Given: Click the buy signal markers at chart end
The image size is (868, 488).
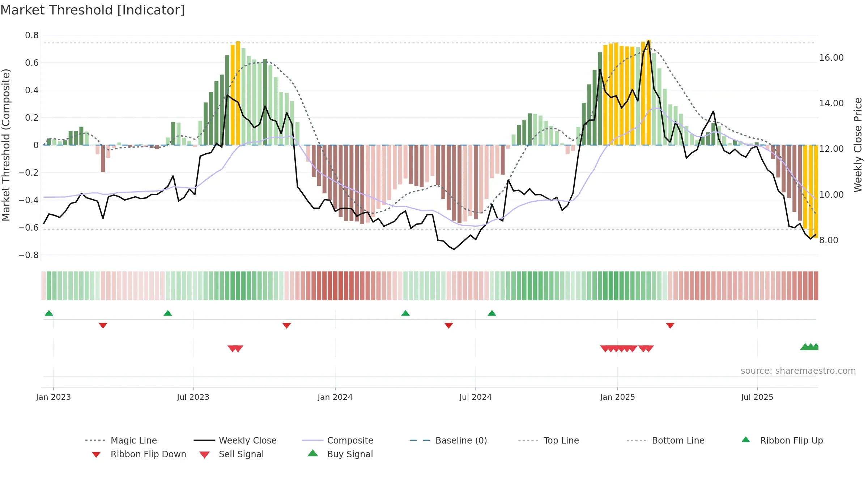Looking at the screenshot, I should click(809, 347).
